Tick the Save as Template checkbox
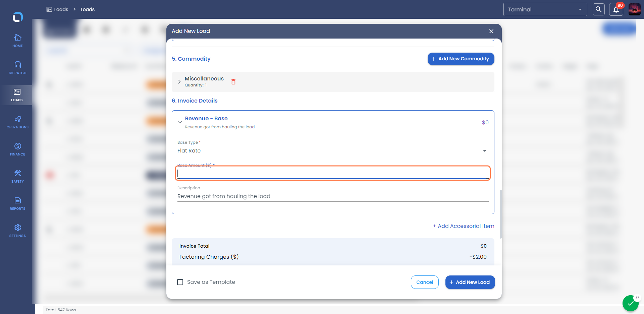Screen dimensions: 644x314 180,282
